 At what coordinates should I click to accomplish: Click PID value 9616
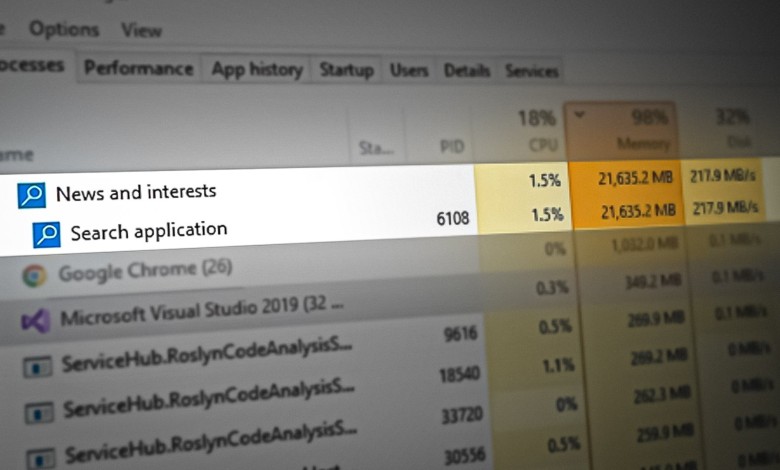(x=461, y=333)
